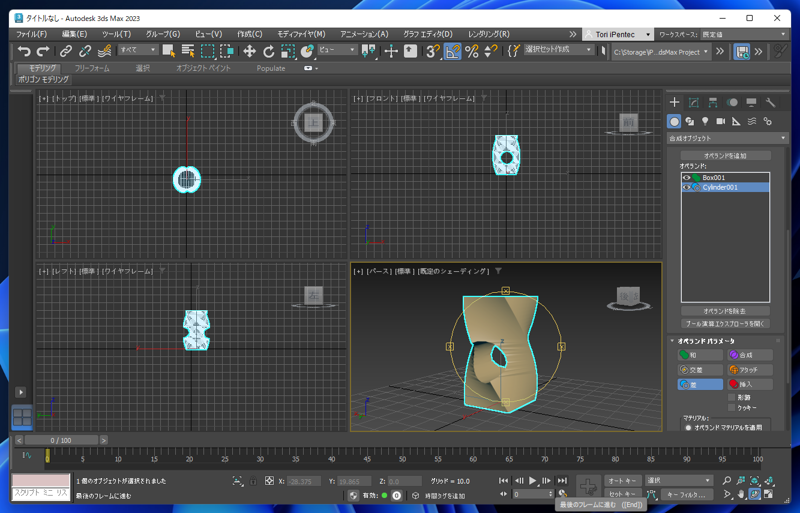This screenshot has width=800, height=513.
Task: Open the レンダリング(R) menu
Action: pos(489,34)
